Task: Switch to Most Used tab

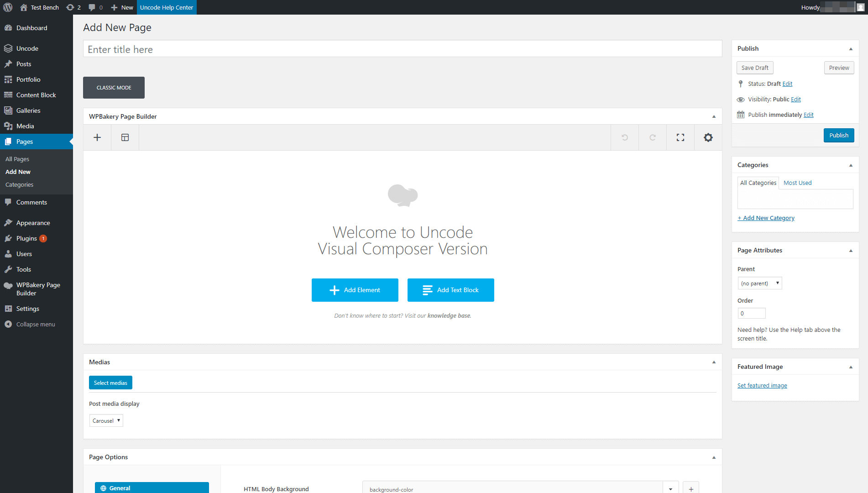Action: pyautogui.click(x=797, y=183)
